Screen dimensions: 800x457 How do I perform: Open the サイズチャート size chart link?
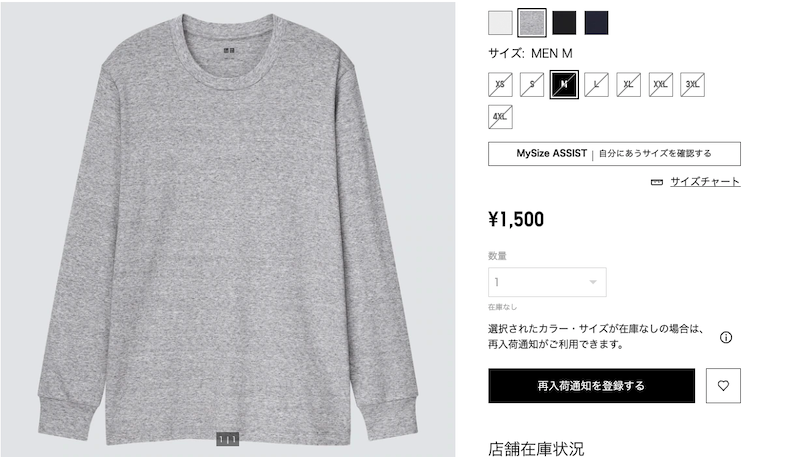[x=705, y=182]
